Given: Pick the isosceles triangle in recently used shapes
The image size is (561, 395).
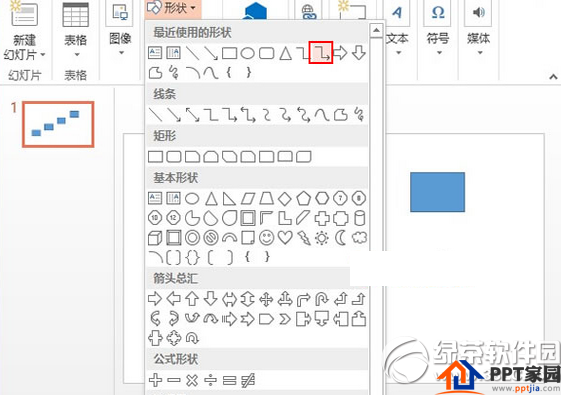Looking at the screenshot, I should coord(285,53).
